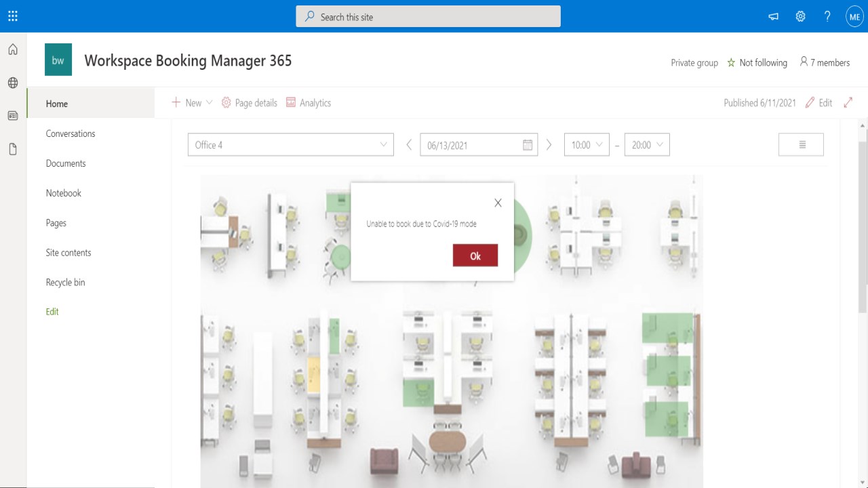Click the Page details gear icon
The image size is (868, 488).
226,102
